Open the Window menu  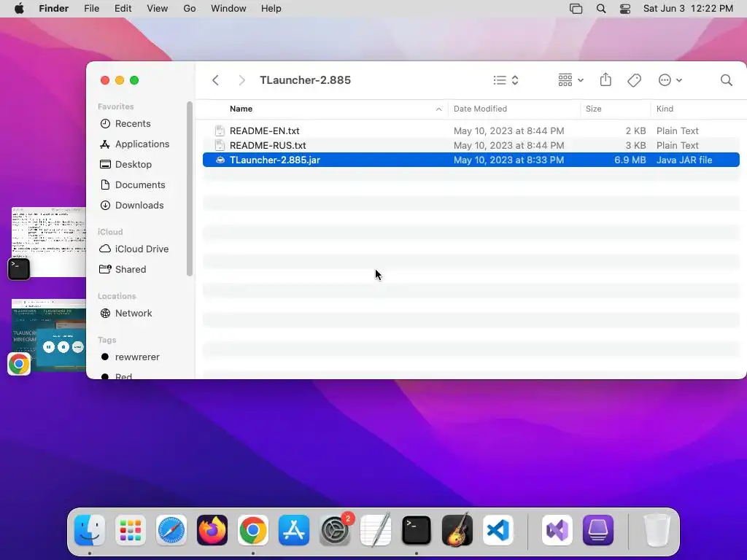pyautogui.click(x=228, y=9)
